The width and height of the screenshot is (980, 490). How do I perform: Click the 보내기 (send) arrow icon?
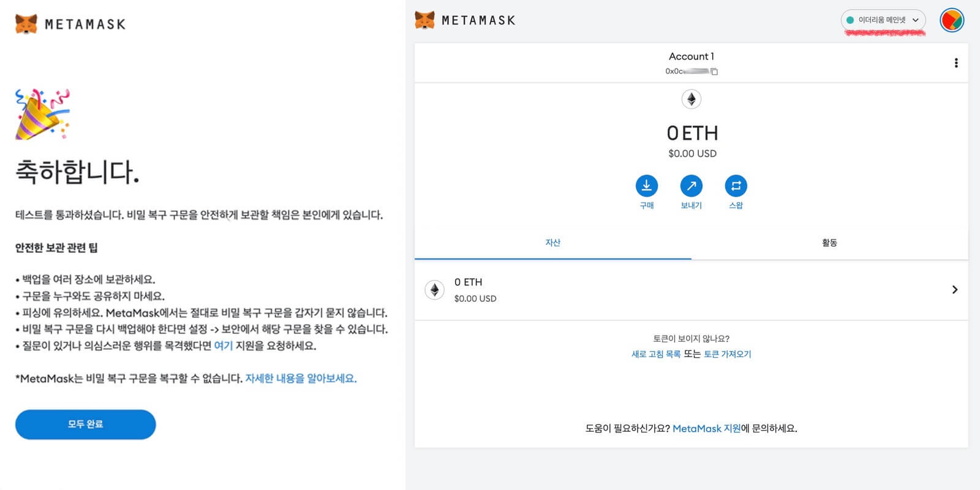[692, 186]
